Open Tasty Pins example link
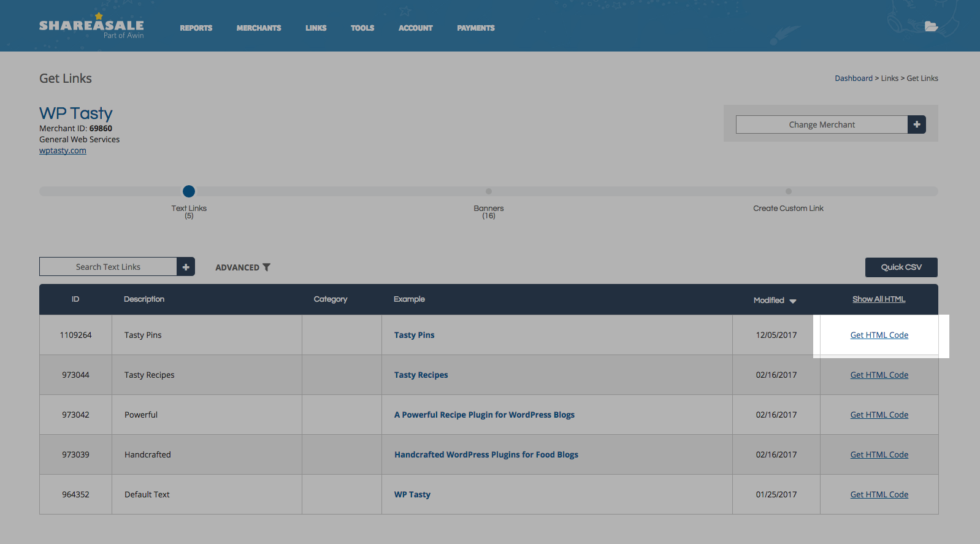This screenshot has width=980, height=544. tap(415, 335)
